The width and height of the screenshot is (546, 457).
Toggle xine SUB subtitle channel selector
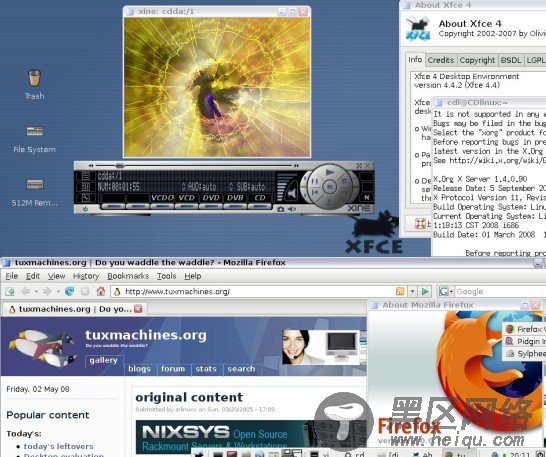(247, 187)
